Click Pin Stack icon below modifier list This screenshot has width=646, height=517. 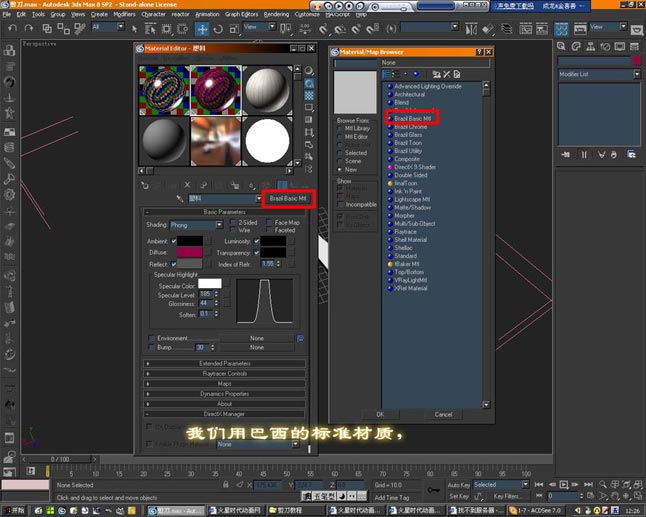(x=565, y=154)
